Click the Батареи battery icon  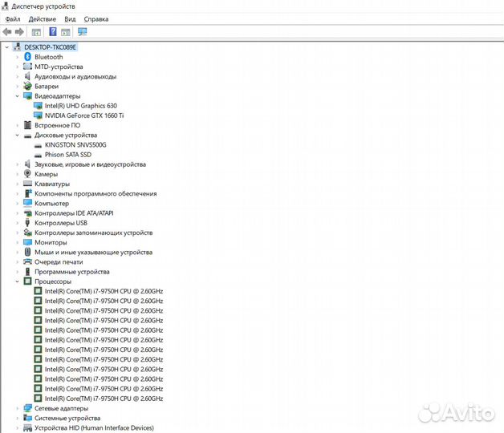(x=28, y=87)
